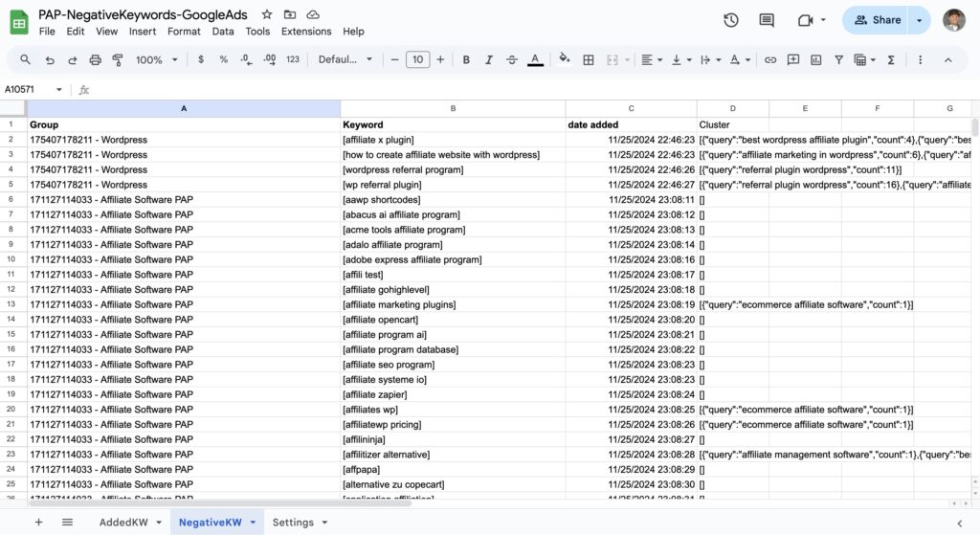
Task: View the cloud save status
Action: [313, 14]
